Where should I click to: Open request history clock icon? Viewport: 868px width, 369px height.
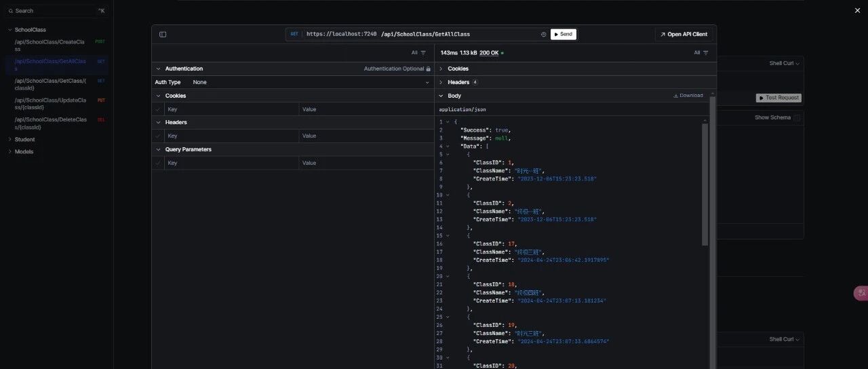click(543, 35)
